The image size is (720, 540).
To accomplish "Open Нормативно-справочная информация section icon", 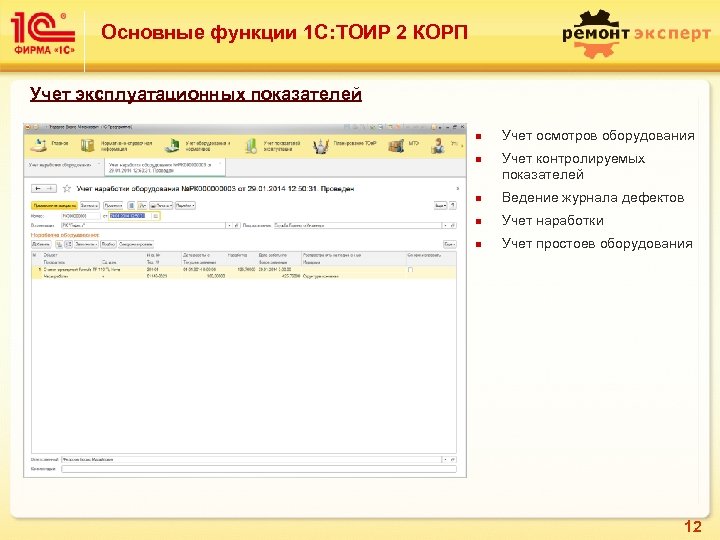I will click(x=87, y=146).
